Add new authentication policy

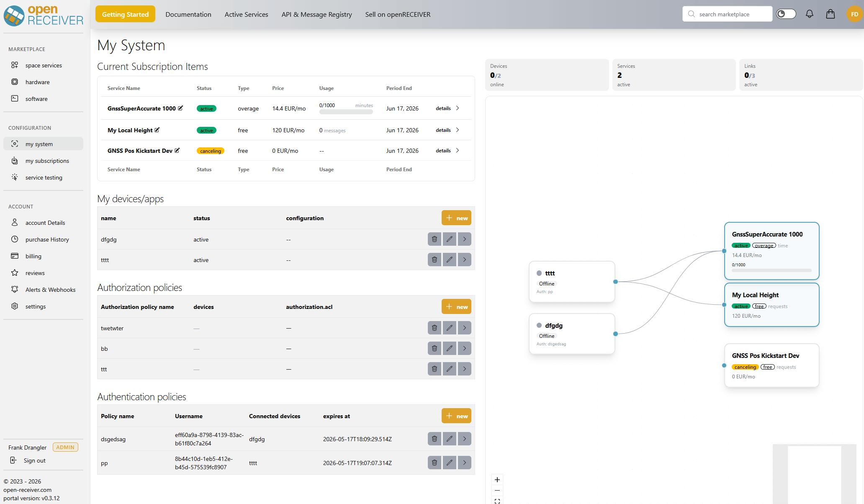point(456,416)
